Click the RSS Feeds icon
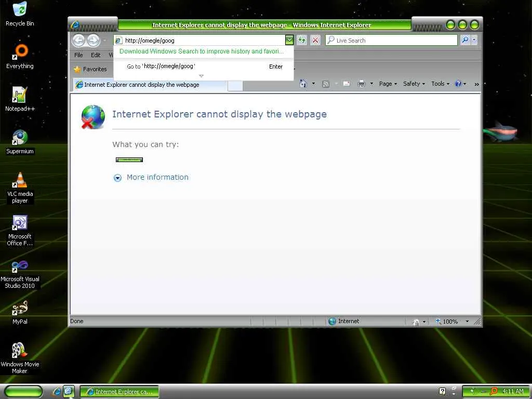Image resolution: width=532 pixels, height=399 pixels. click(x=325, y=84)
